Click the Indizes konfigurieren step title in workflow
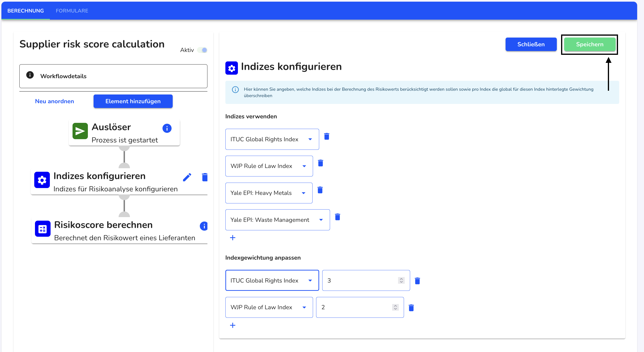Viewport: 644px width, 352px height. tap(99, 176)
